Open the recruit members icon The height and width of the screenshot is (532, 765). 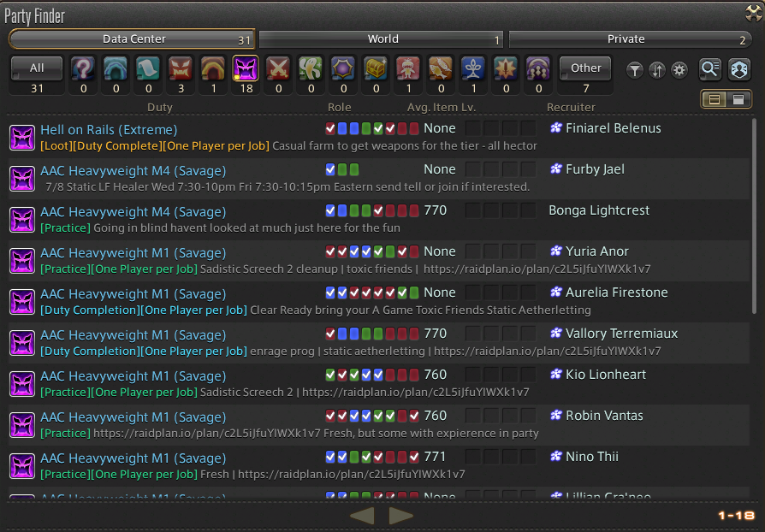[x=738, y=69]
